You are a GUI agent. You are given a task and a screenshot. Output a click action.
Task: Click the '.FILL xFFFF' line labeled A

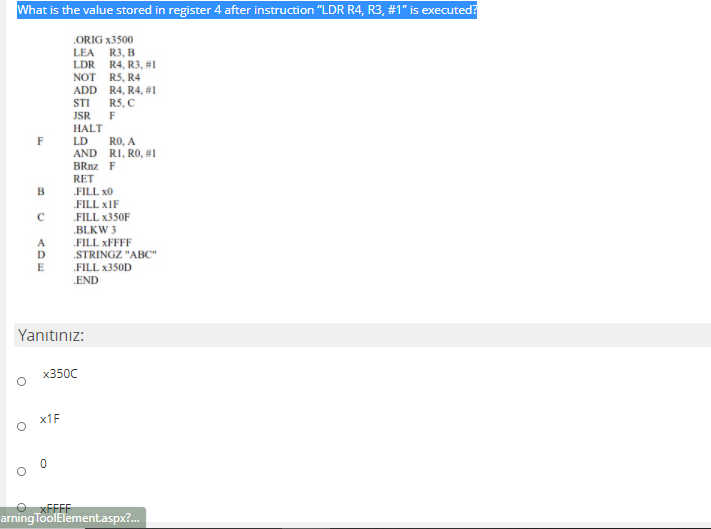click(102, 243)
